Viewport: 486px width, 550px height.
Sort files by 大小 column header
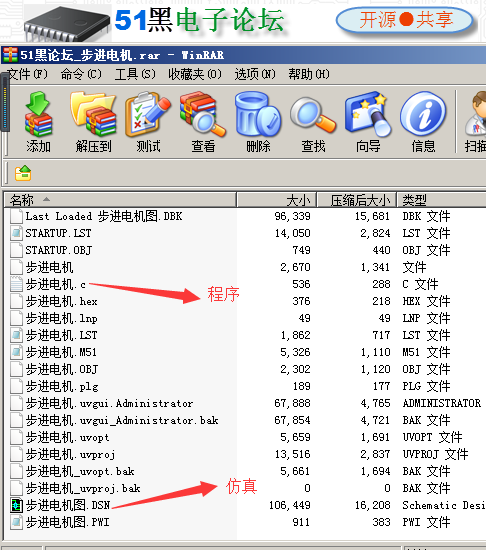pyautogui.click(x=277, y=200)
